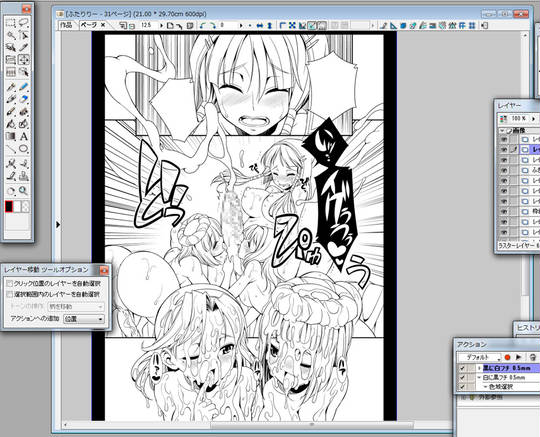Play the selected action
The width and height of the screenshot is (540, 437).
pyautogui.click(x=519, y=357)
